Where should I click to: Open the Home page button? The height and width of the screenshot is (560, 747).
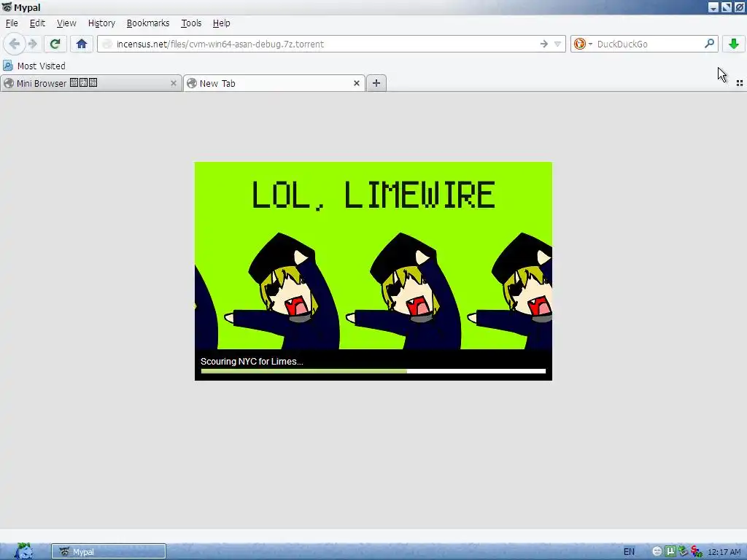point(82,44)
